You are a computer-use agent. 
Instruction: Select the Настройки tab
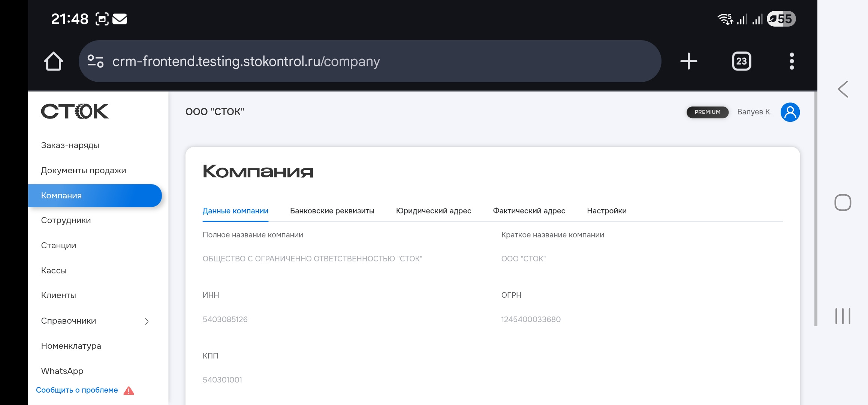coord(606,211)
